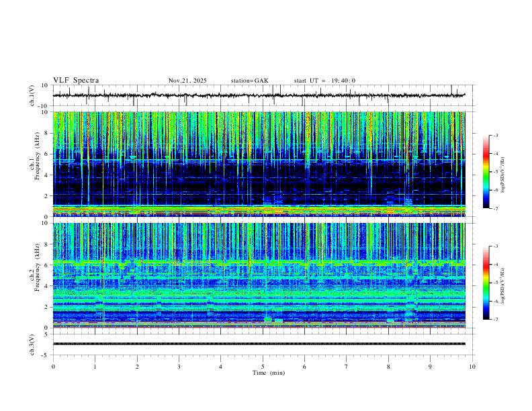This screenshot has width=532, height=411.
Task: Click the ch.2 spectrogram panel
Action: tap(259, 275)
